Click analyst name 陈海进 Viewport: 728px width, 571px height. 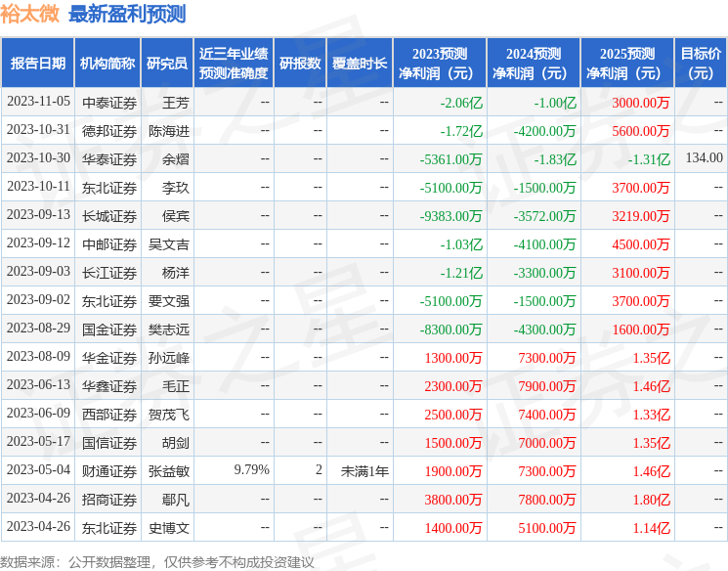[168, 131]
